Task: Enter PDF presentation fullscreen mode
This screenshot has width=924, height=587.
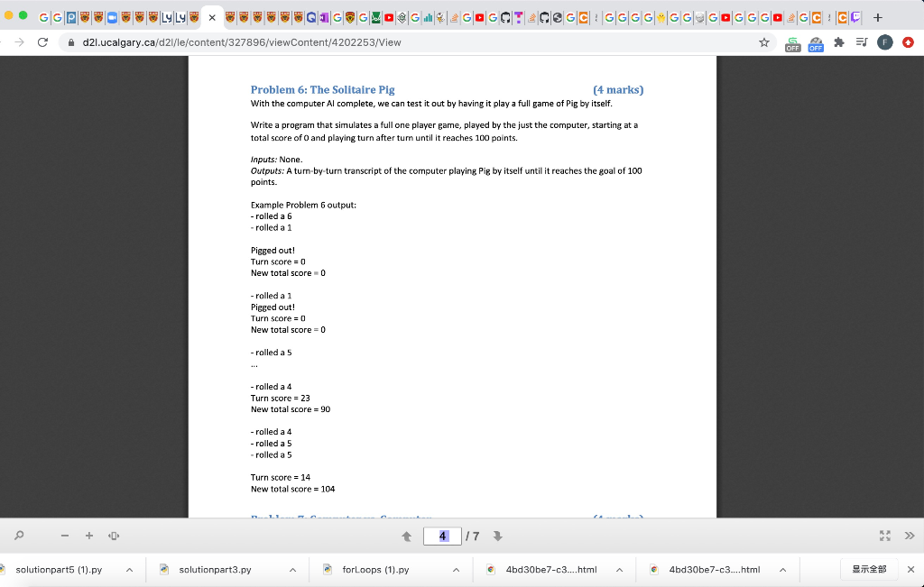Action: tap(885, 535)
